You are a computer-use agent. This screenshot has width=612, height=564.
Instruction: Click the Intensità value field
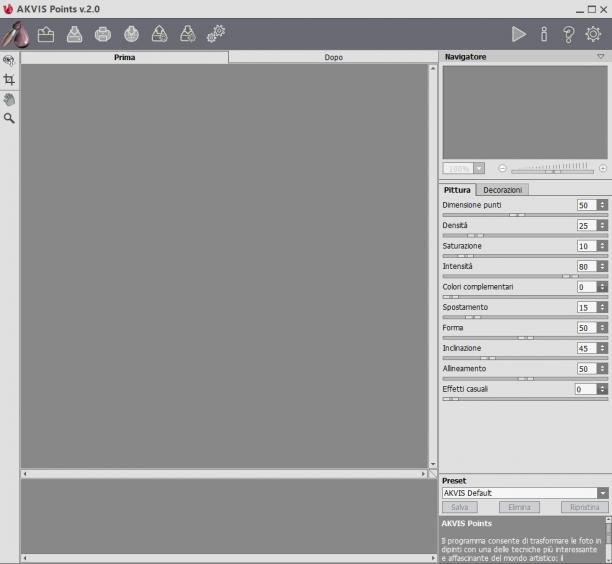pyautogui.click(x=587, y=267)
